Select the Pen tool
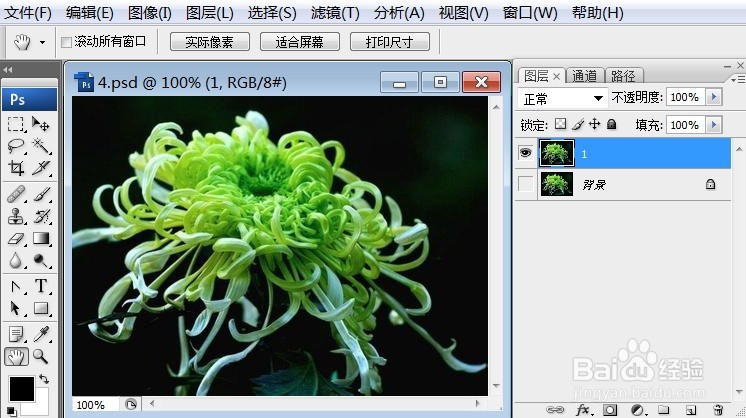This screenshot has width=746, height=418. [x=16, y=287]
